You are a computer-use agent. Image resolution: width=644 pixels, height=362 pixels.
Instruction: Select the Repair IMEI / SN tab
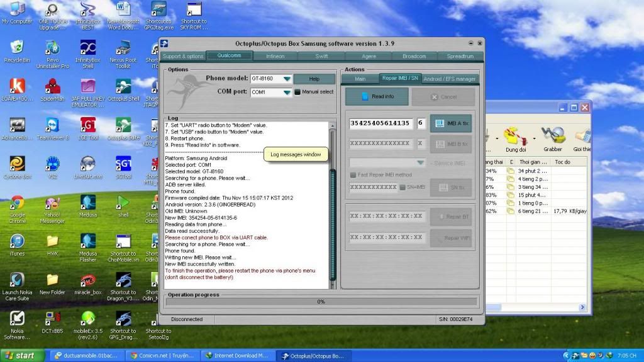400,78
